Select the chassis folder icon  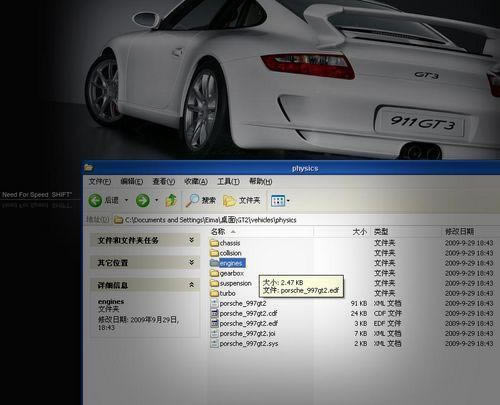(x=214, y=243)
